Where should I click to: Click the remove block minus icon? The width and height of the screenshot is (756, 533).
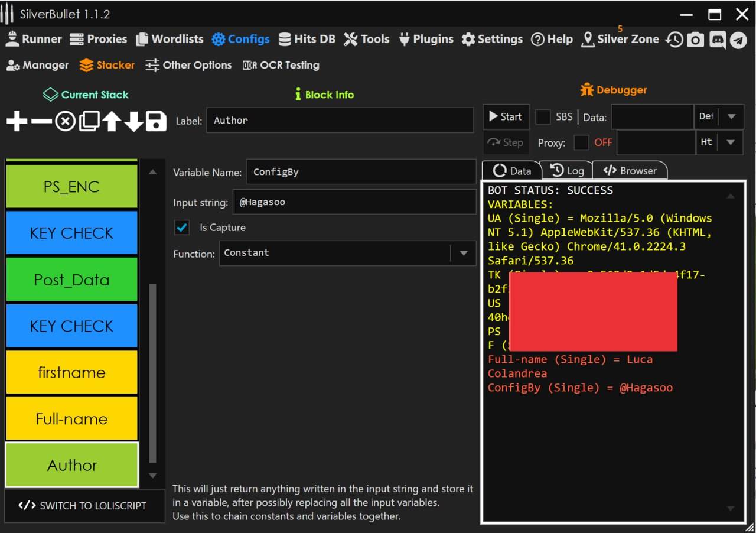click(x=41, y=122)
